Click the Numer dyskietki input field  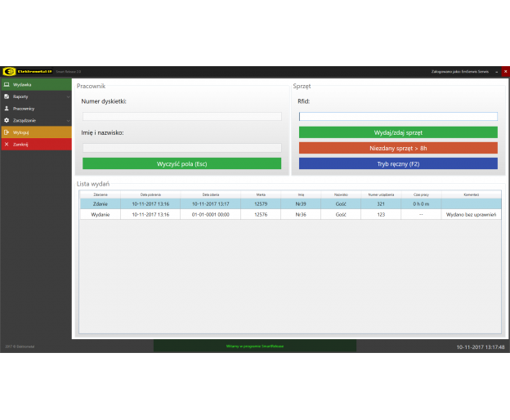pyautogui.click(x=181, y=117)
